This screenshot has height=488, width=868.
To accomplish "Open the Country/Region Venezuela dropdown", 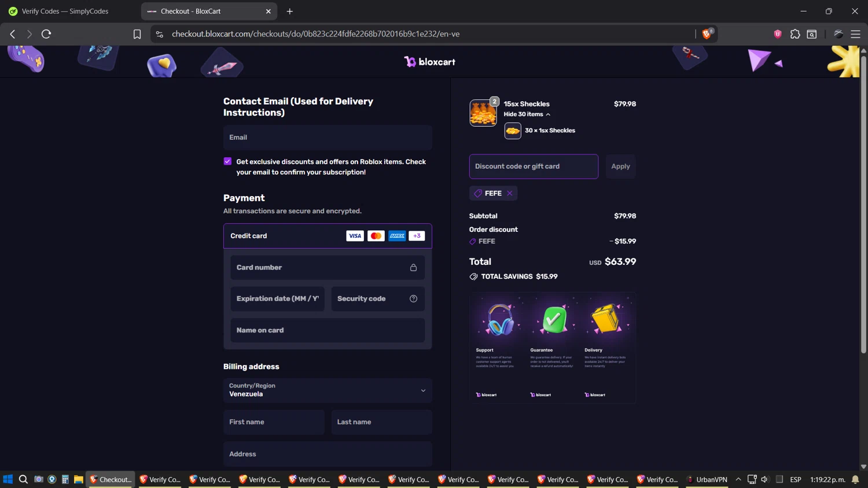I will tap(328, 390).
